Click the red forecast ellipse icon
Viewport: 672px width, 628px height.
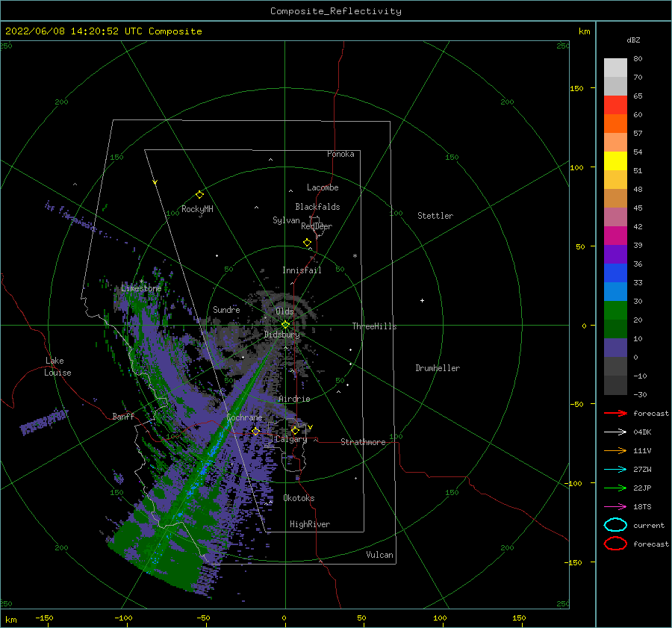pos(615,544)
